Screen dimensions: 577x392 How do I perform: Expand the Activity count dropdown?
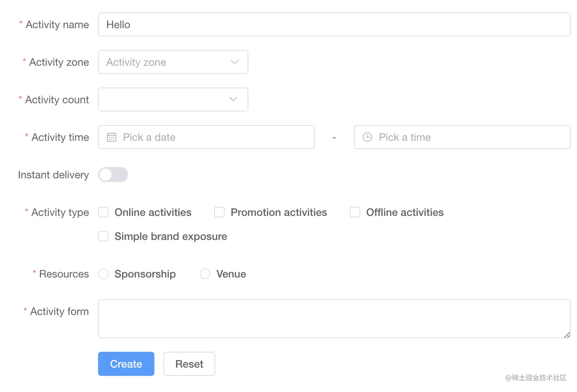point(164,100)
